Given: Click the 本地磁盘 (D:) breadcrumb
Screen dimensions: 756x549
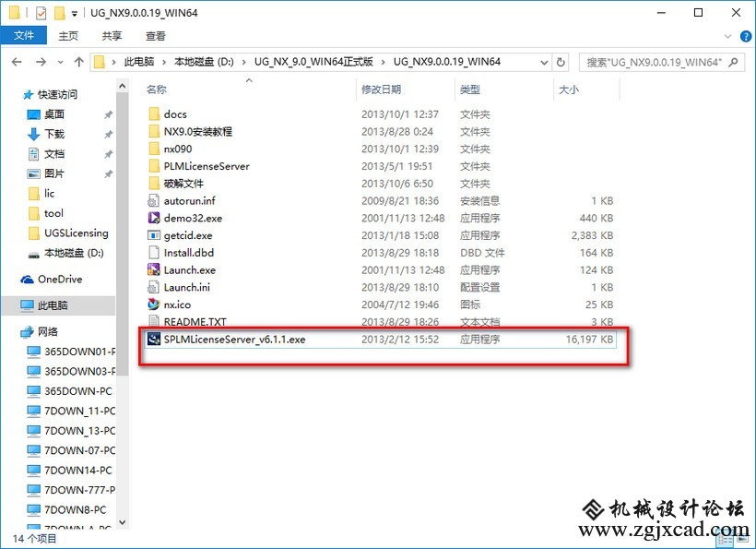Looking at the screenshot, I should pos(204,62).
